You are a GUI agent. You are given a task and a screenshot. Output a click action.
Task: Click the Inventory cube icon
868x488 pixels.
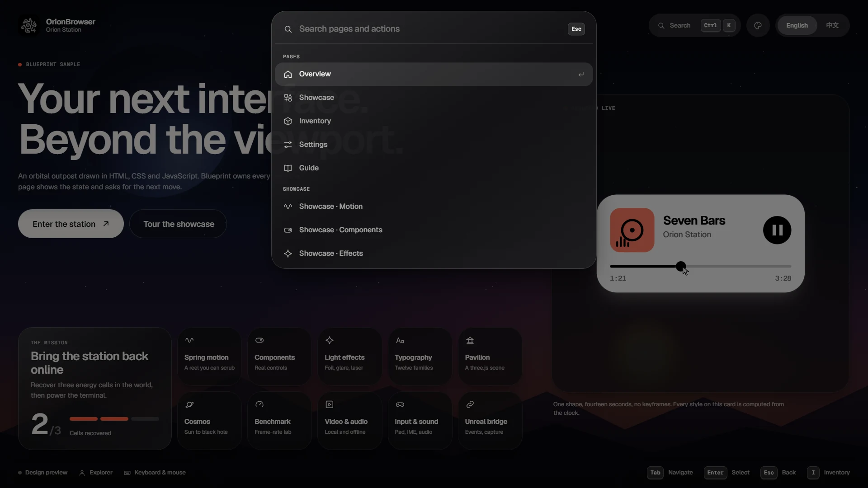(x=288, y=121)
